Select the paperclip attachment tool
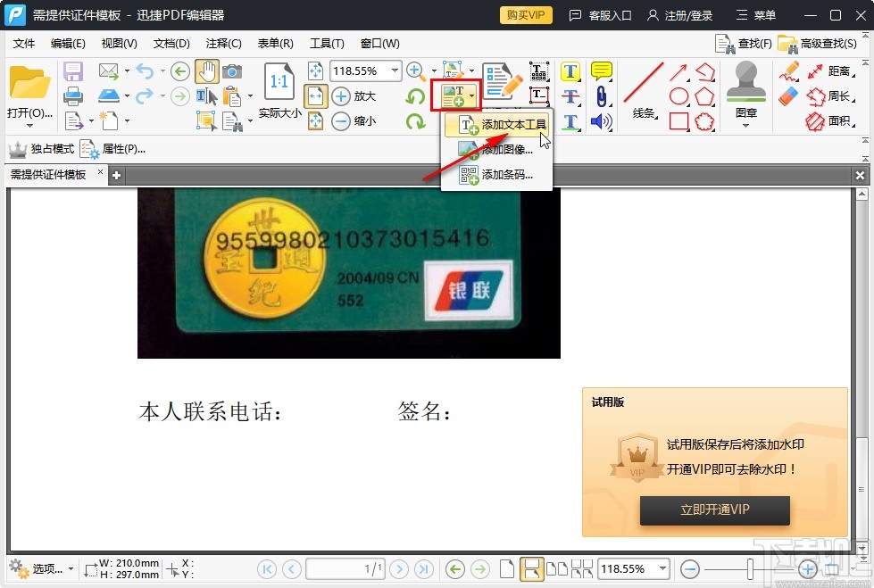This screenshot has width=874, height=588. (602, 96)
